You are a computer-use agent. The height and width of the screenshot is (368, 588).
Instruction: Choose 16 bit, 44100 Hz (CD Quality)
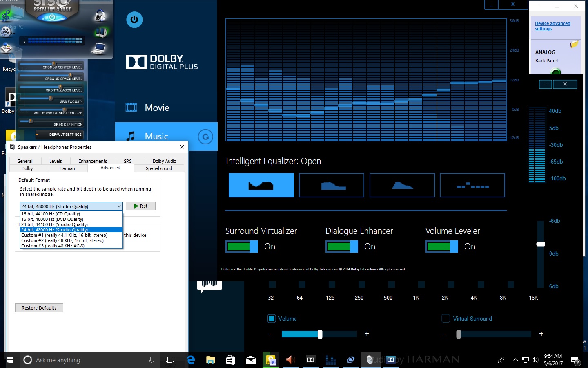pos(71,214)
